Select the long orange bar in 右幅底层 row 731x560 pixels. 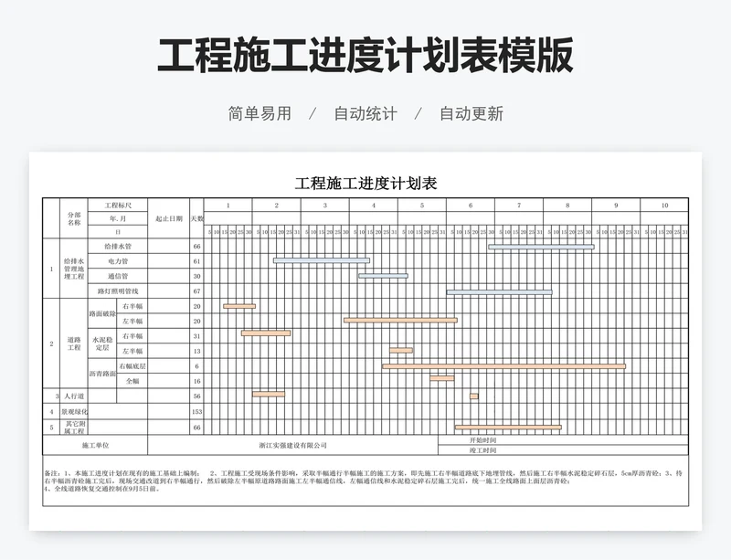point(504,366)
